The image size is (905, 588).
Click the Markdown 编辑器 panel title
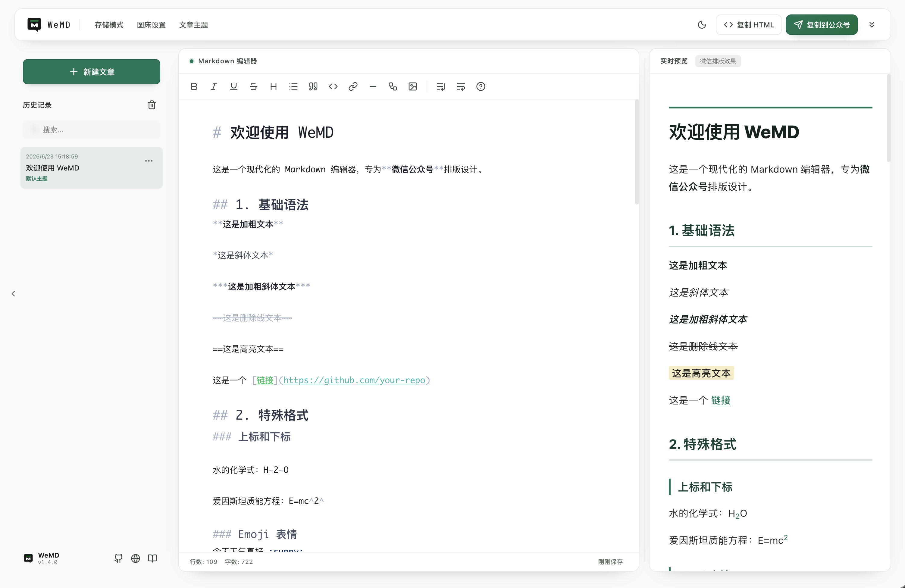(227, 61)
